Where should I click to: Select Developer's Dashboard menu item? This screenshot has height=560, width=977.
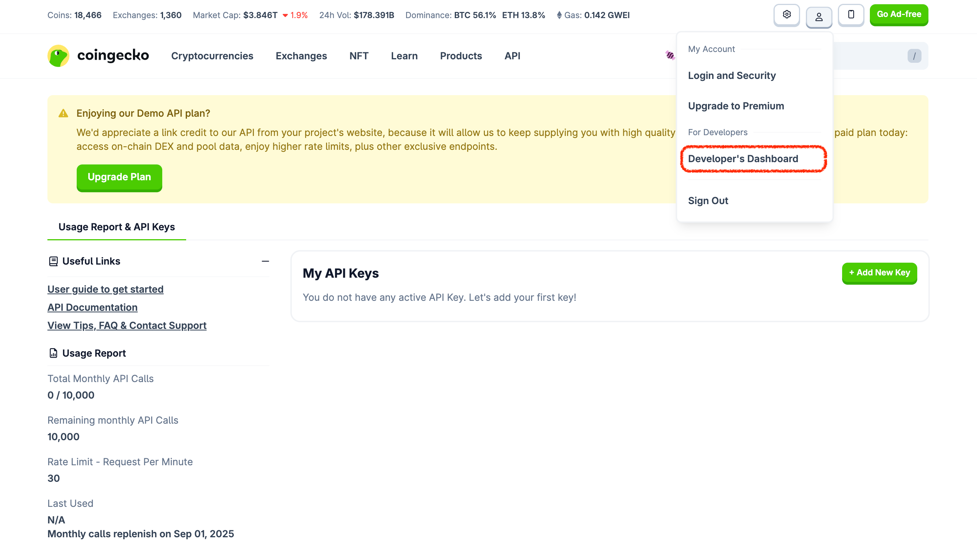click(743, 159)
